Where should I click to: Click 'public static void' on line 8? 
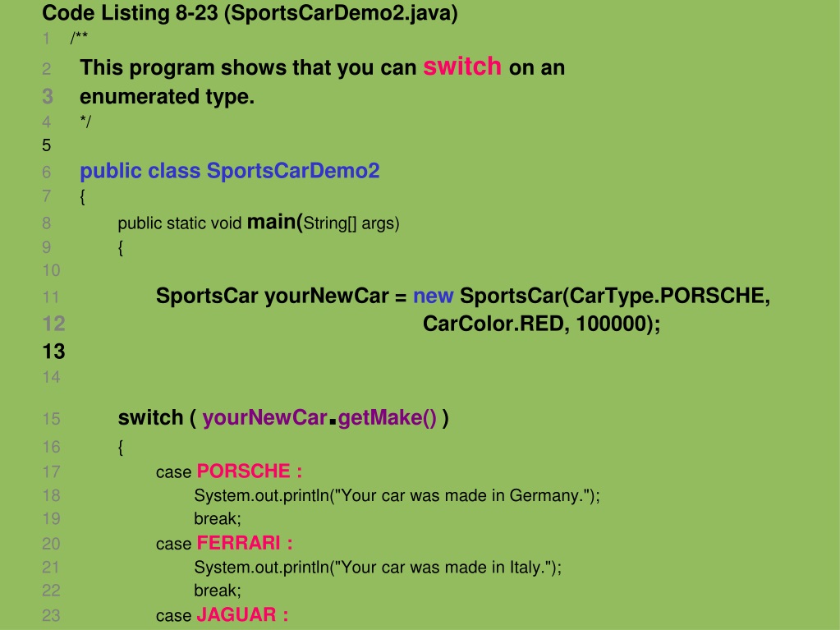[180, 223]
